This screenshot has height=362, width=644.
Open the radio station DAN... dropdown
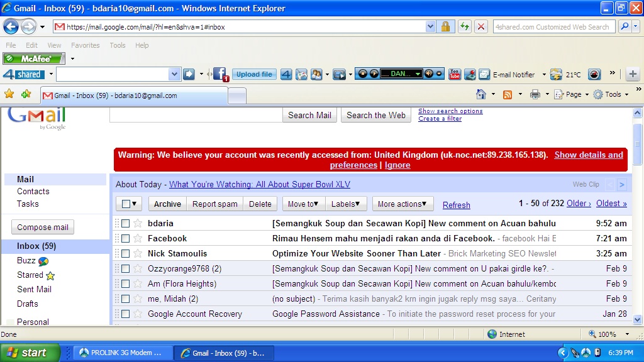click(x=418, y=74)
